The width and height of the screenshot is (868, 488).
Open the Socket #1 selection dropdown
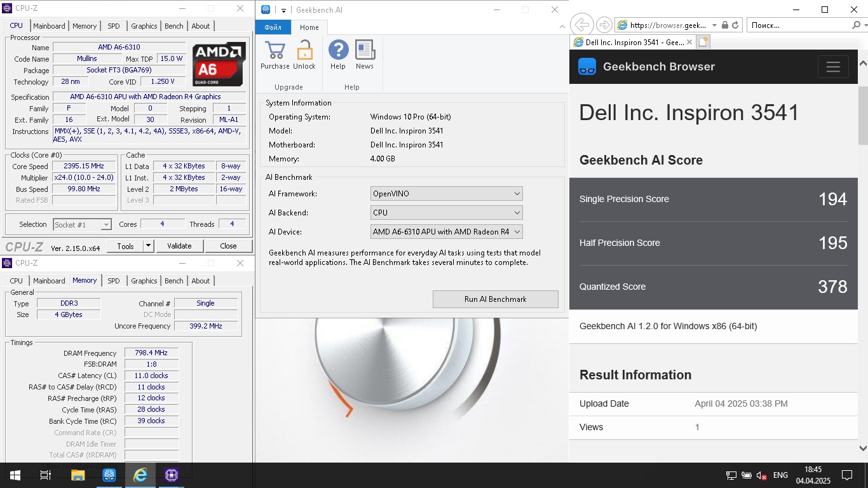coord(83,225)
